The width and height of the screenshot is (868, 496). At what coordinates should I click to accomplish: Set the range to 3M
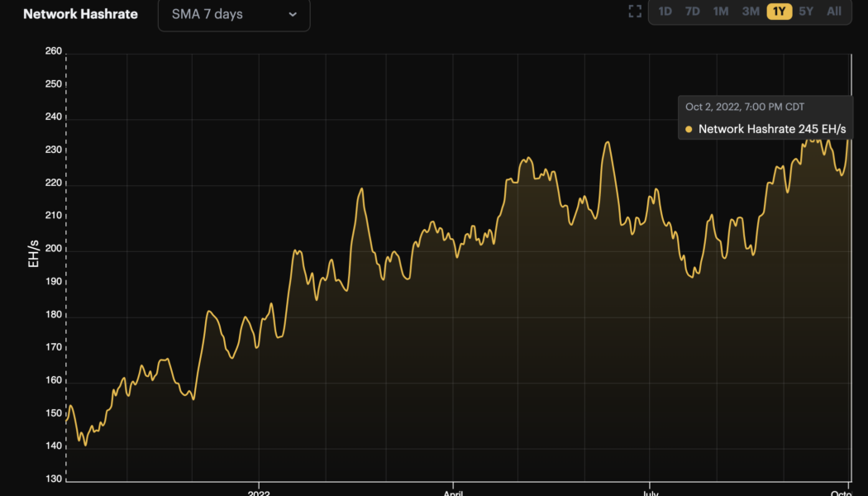click(751, 12)
